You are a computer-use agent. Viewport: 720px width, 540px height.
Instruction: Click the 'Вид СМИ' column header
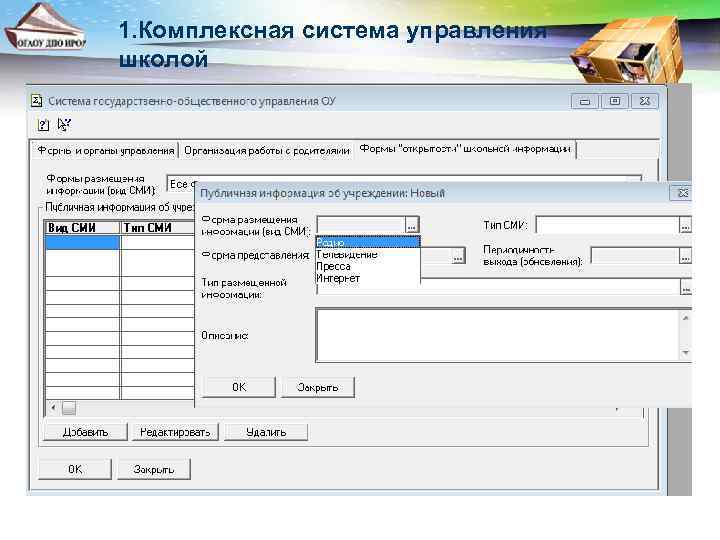tap(83, 228)
